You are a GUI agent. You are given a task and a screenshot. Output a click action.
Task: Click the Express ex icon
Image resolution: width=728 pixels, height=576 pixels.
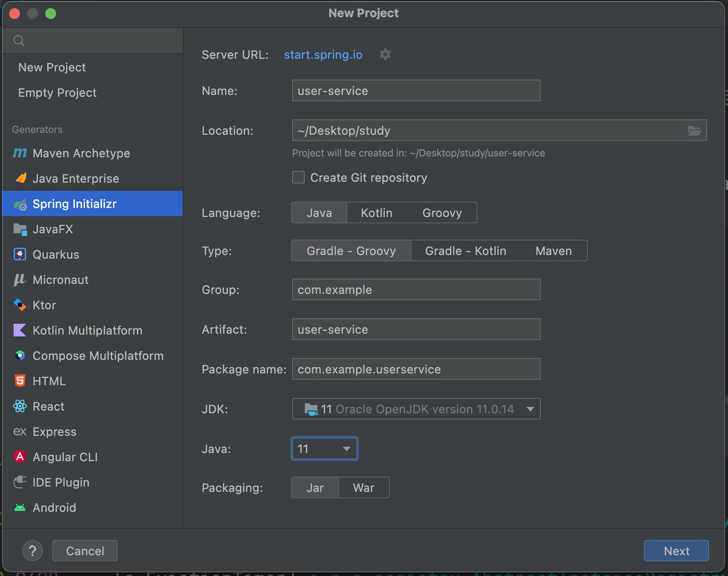click(20, 432)
